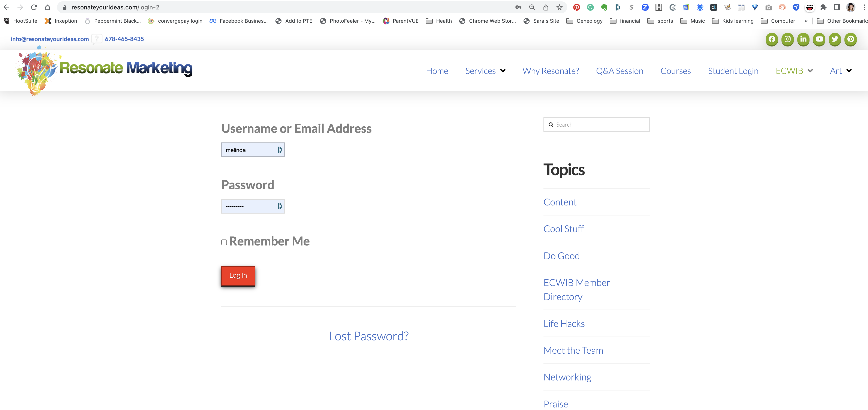Go to the Courses menu item
Screen dimensions: 868x410
tap(675, 71)
